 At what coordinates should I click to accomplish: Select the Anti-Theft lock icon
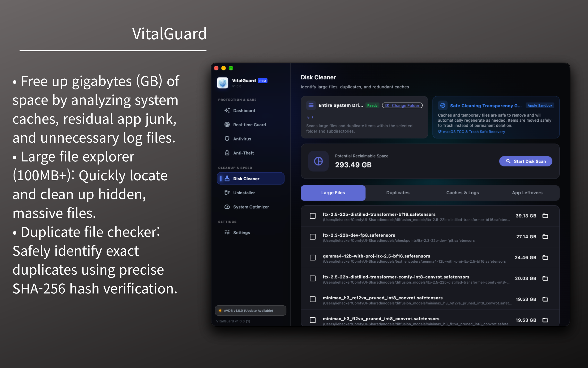coord(227,152)
